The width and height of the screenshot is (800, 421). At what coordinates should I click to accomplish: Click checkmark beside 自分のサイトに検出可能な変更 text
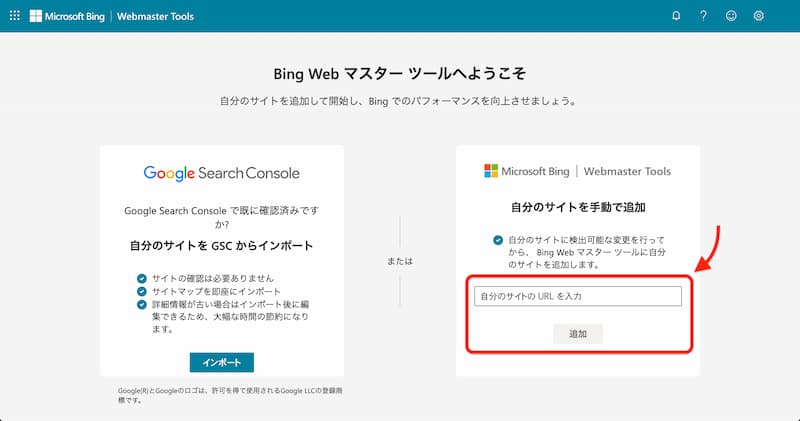tap(498, 240)
